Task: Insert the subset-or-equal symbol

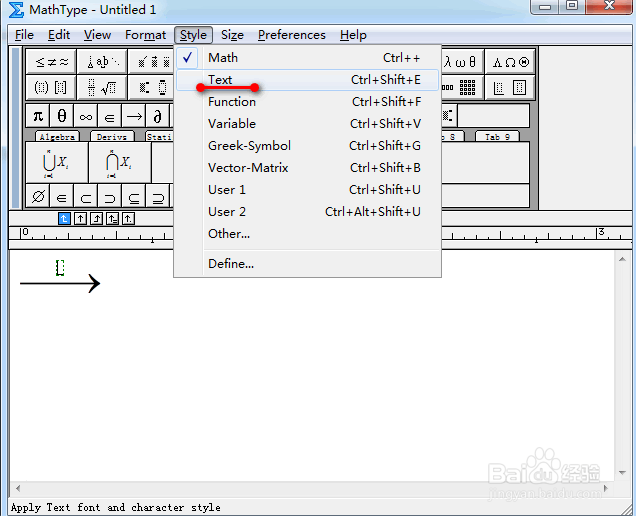Action: pyautogui.click(x=134, y=196)
